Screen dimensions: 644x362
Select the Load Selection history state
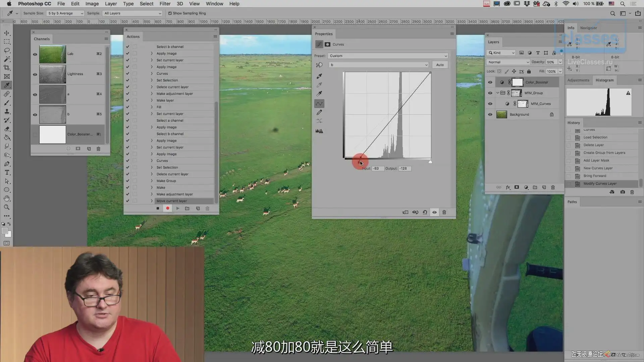coord(595,137)
